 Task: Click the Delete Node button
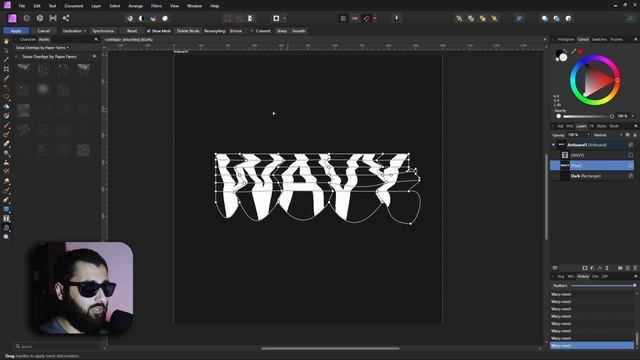188,31
